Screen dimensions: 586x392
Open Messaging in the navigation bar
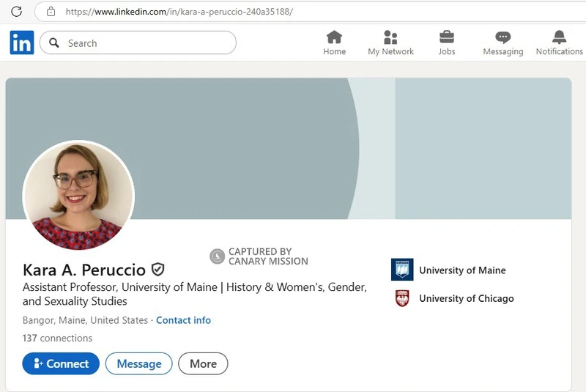pos(503,43)
